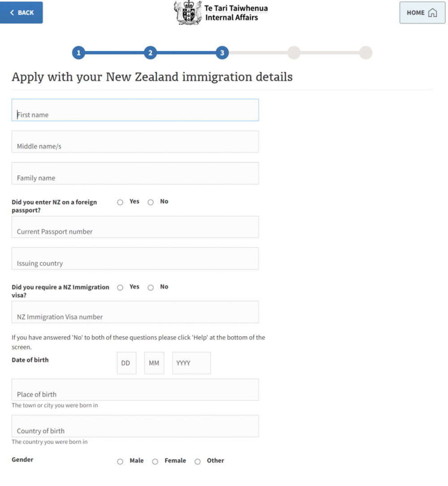Select the fourth grey progress circle

[294, 53]
